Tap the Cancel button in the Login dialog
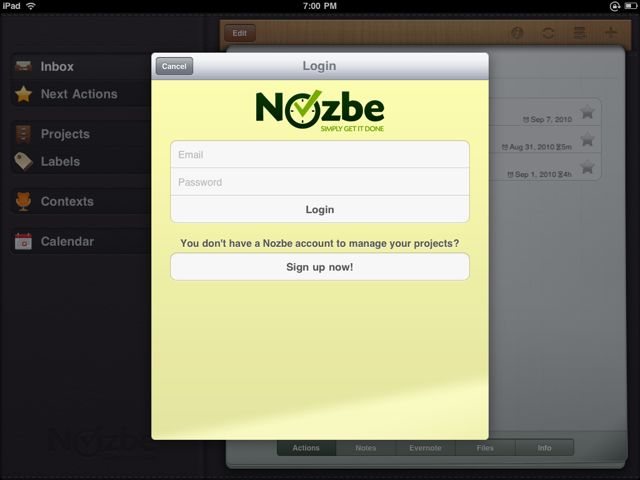This screenshot has height=480, width=640. [x=174, y=66]
